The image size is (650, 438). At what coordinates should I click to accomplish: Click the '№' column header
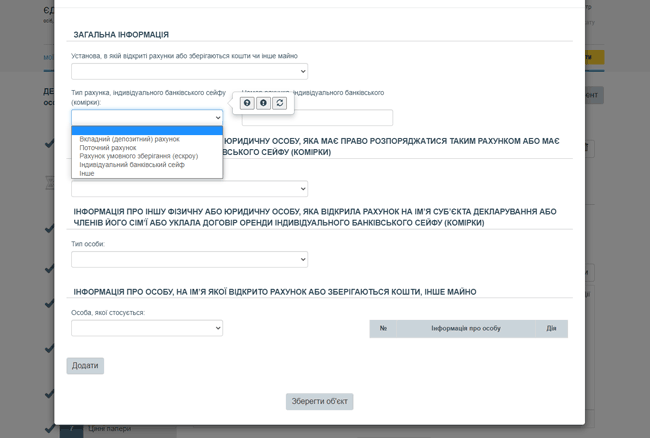(383, 328)
